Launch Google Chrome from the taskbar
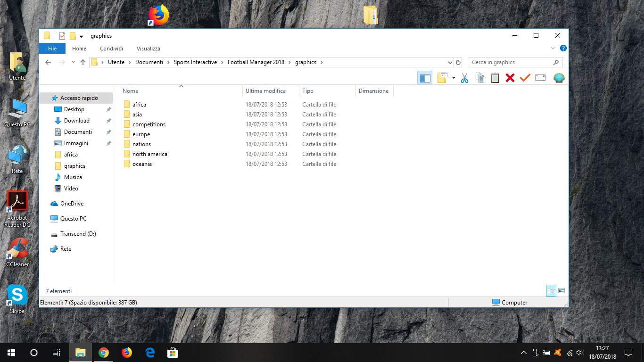This screenshot has height=362, width=644. [104, 353]
